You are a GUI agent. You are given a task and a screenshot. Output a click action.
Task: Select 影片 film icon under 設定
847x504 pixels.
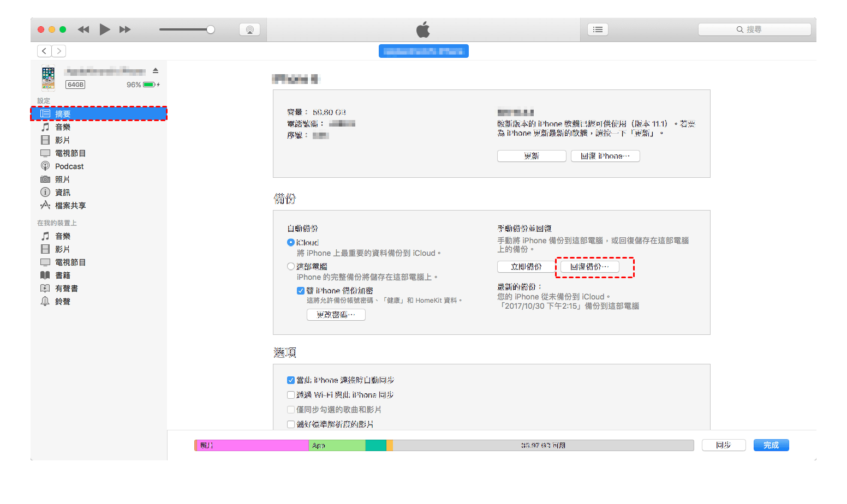[x=45, y=140]
